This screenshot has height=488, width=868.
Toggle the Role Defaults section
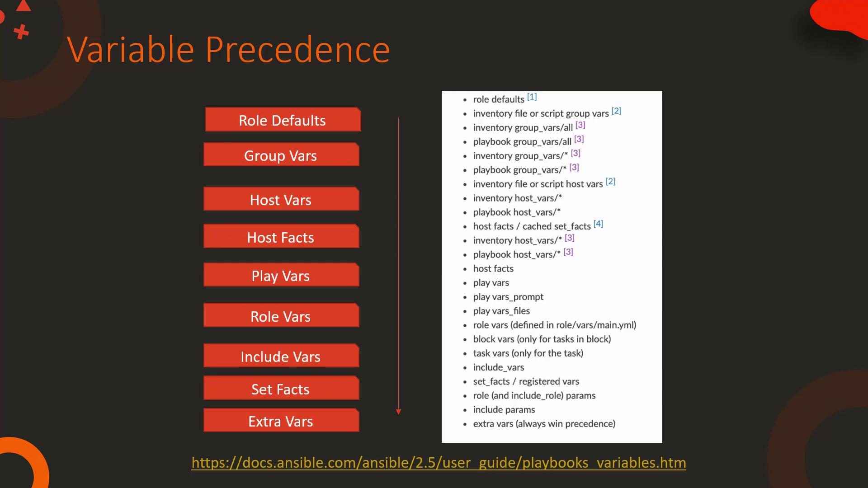pos(282,120)
